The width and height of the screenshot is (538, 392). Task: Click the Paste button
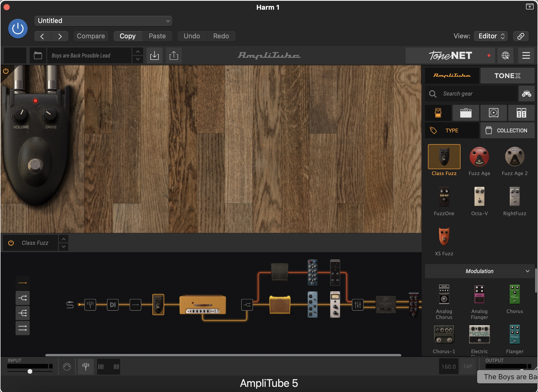tap(157, 36)
